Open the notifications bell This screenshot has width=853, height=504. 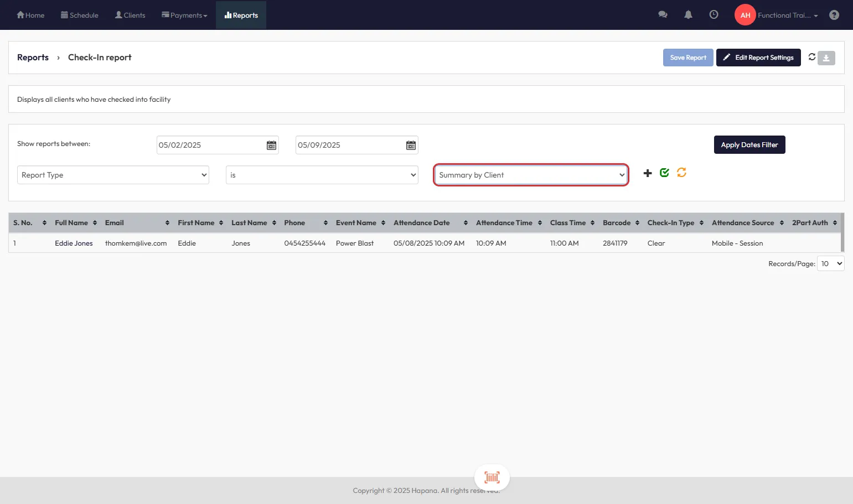tap(688, 15)
